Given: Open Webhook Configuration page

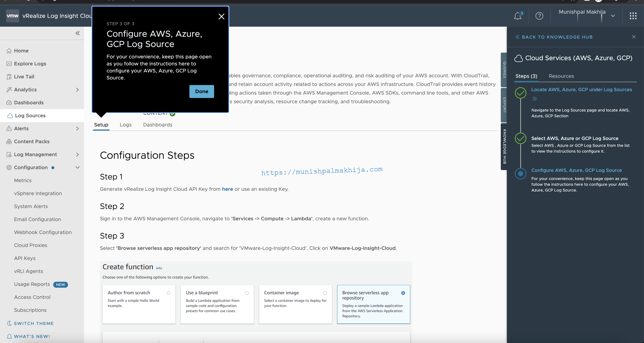Looking at the screenshot, I should [x=43, y=232].
